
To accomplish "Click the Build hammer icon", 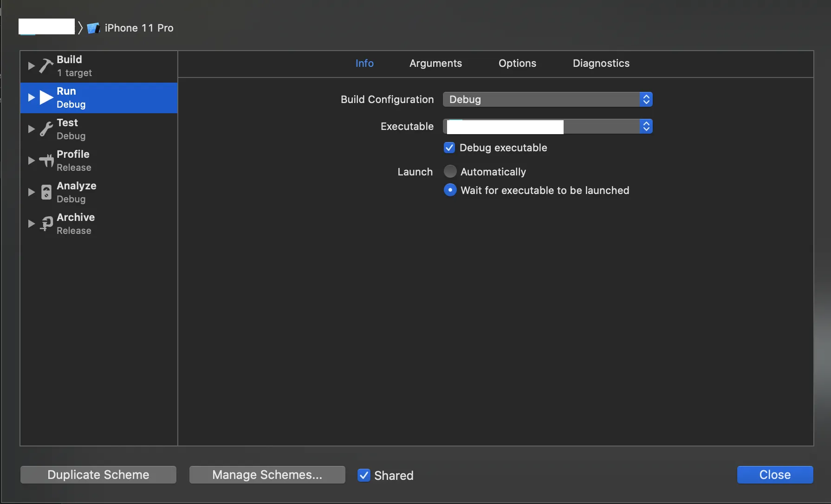I will coord(46,66).
